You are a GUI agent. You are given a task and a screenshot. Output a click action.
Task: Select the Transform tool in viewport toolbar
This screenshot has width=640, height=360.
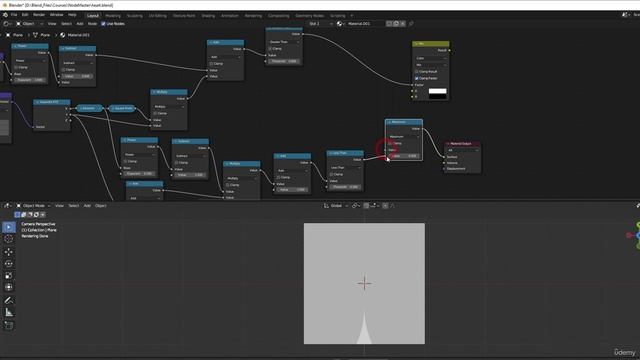[x=9, y=287]
